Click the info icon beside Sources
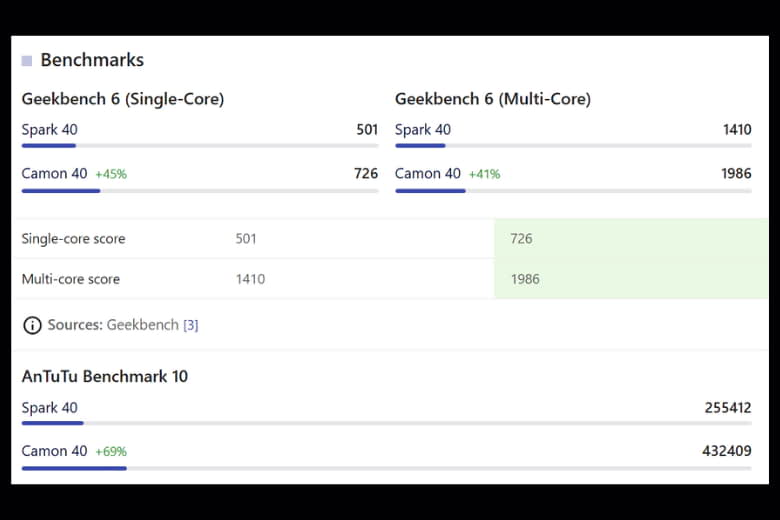The image size is (780, 520). tap(32, 325)
